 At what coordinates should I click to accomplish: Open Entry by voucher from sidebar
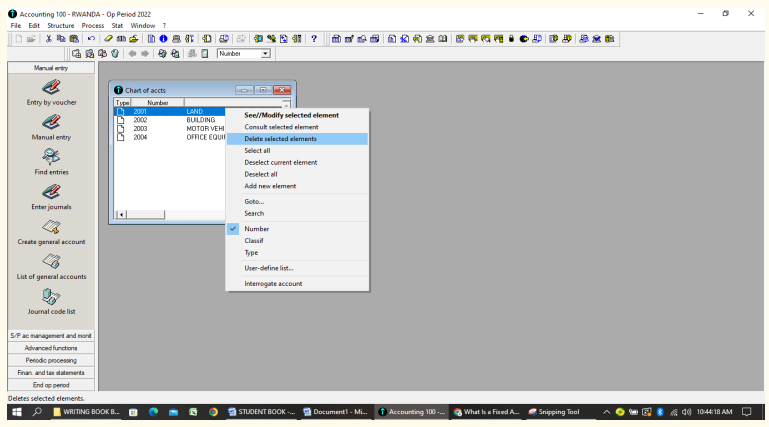click(x=51, y=93)
